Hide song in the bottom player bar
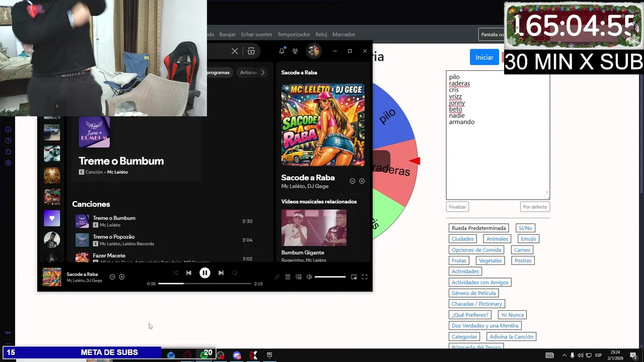Image resolution: width=644 pixels, height=362 pixels. 112,277
